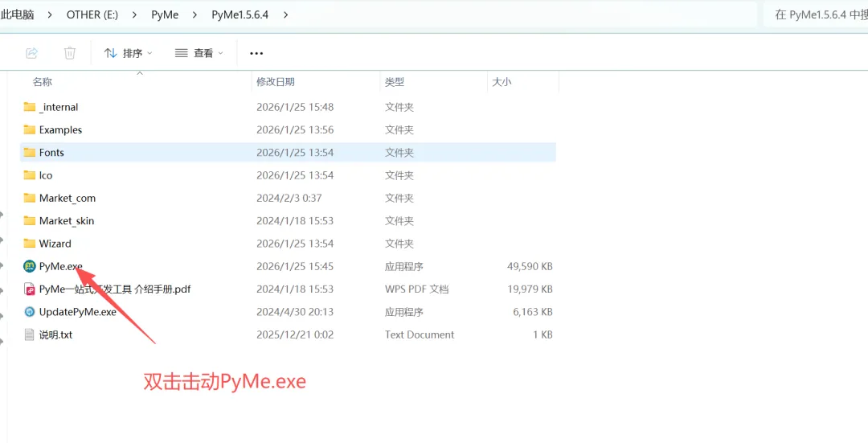Select the _internal folder name
This screenshot has width=868, height=443.
[x=59, y=107]
